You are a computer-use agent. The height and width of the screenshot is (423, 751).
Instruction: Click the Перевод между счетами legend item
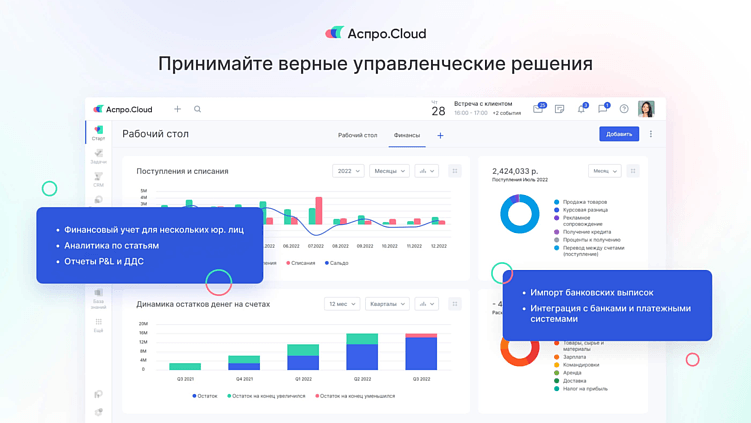589,251
